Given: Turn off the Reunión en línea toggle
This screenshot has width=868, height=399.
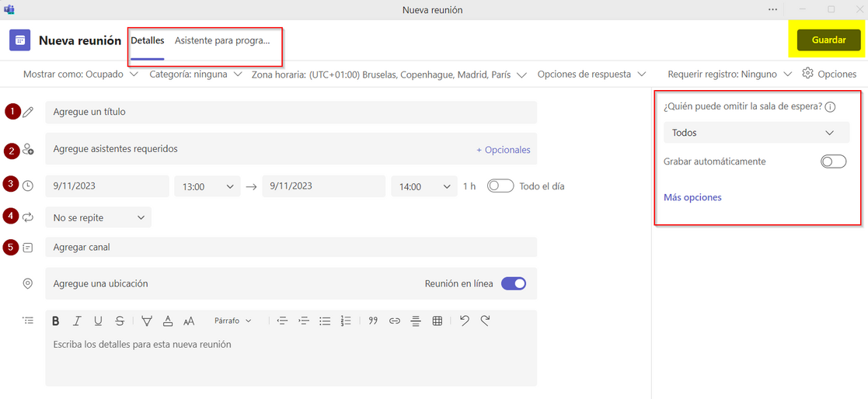Looking at the screenshot, I should tap(513, 283).
